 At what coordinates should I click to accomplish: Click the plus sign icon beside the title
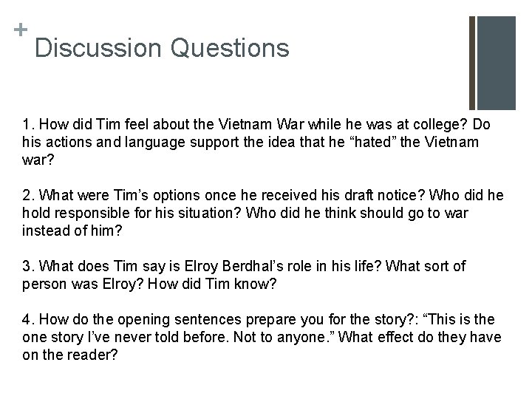click(21, 30)
